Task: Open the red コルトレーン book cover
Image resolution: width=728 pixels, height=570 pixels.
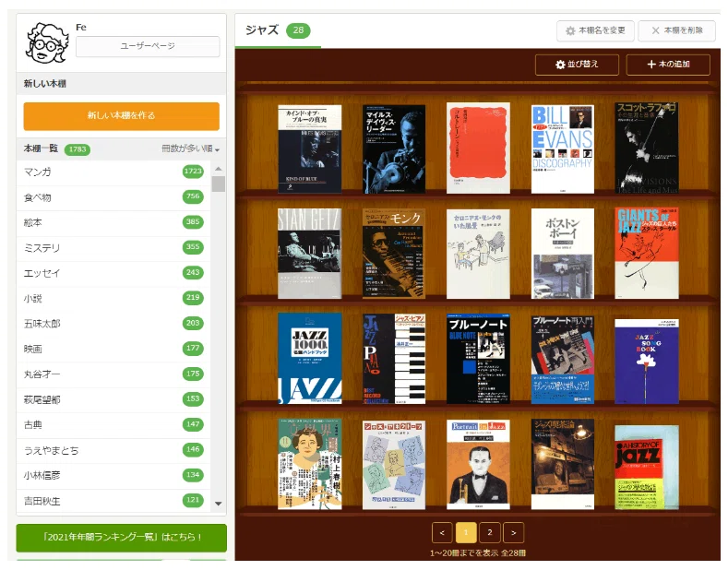Action: click(x=478, y=148)
